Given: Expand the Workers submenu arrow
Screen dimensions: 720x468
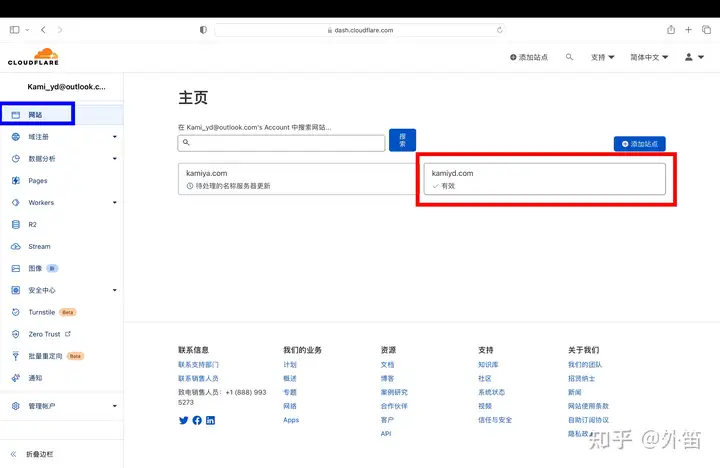Looking at the screenshot, I should click(x=115, y=203).
